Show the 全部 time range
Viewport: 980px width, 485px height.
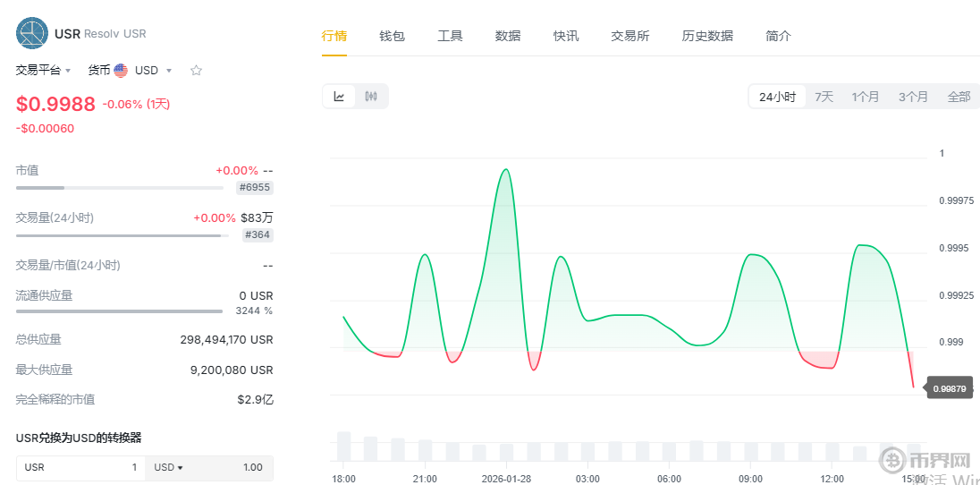click(x=959, y=97)
